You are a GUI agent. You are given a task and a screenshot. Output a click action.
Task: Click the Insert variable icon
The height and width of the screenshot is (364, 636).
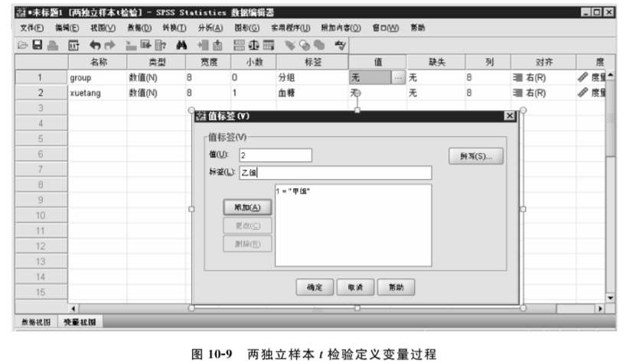pyautogui.click(x=218, y=45)
